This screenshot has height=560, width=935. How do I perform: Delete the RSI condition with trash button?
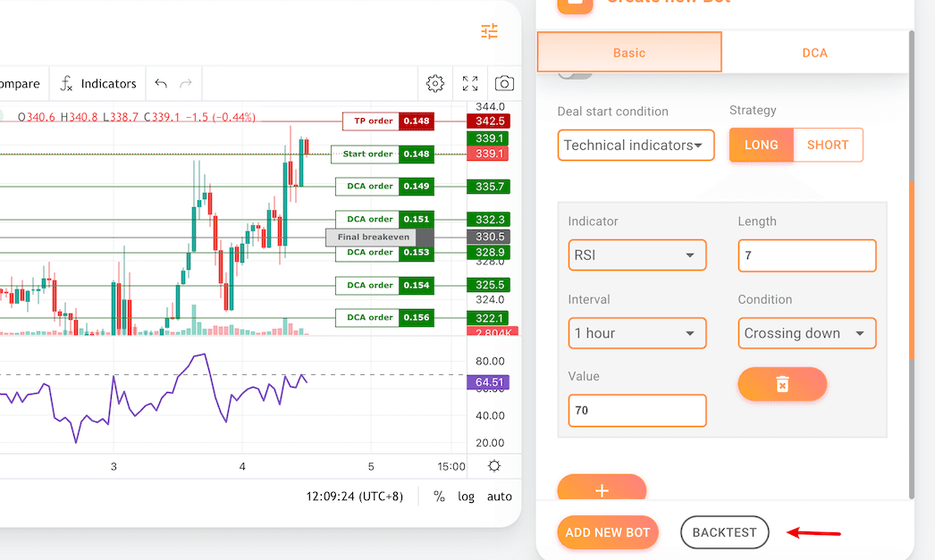click(782, 384)
